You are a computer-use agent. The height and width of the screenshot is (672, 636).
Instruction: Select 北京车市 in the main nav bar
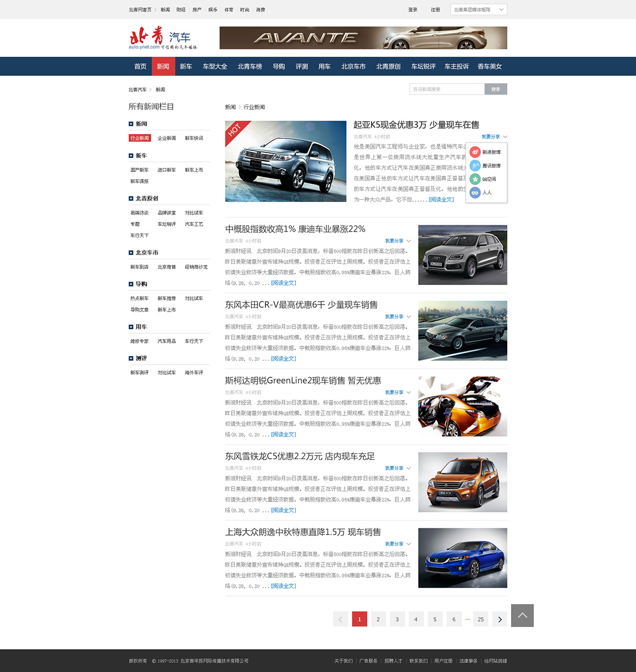353,67
